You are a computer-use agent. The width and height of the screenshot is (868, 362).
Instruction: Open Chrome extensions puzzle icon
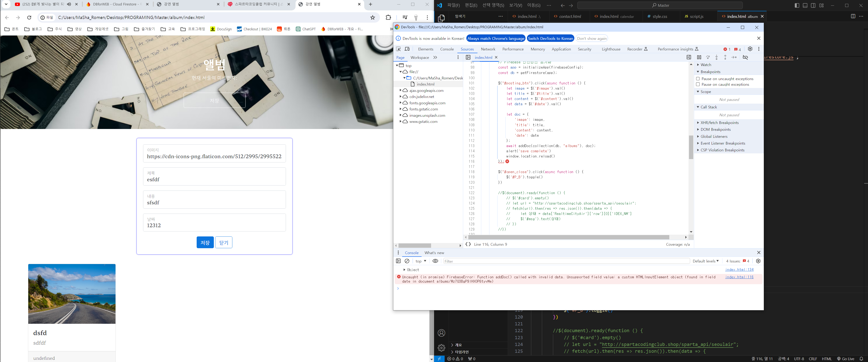coord(389,18)
